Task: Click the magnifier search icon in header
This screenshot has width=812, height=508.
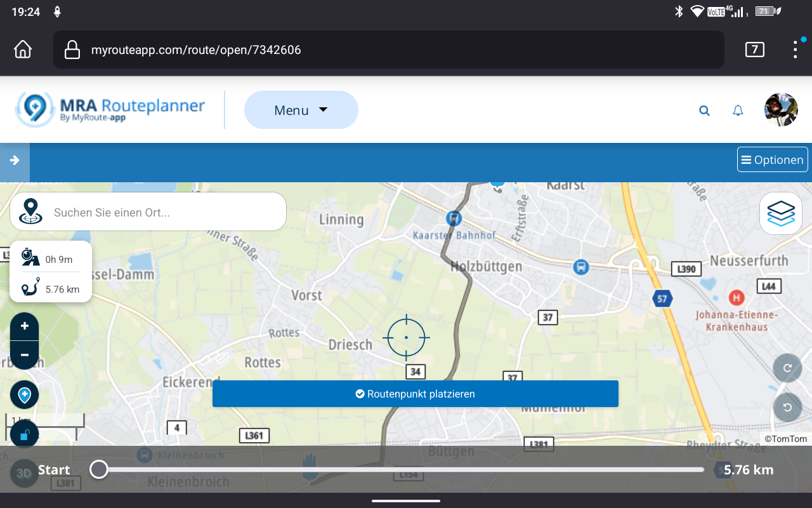Action: pos(704,110)
